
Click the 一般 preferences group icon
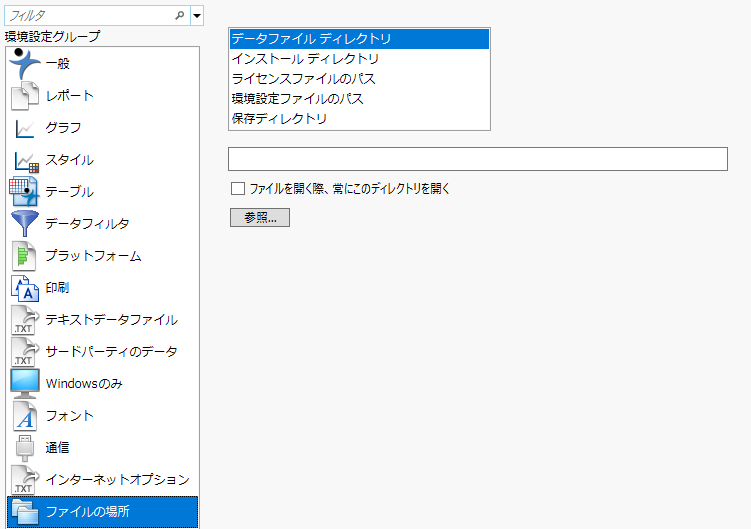[24, 63]
